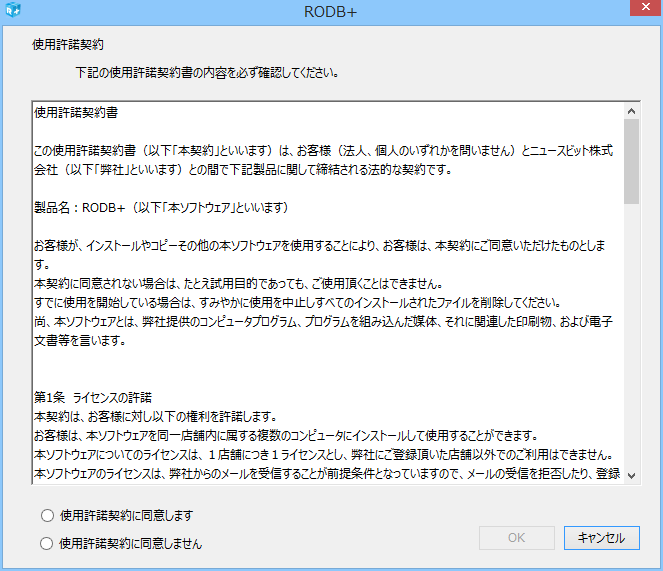Click the line 第1条 ライセンスの許諾
Viewport: 663px width, 571px height.
(93, 398)
